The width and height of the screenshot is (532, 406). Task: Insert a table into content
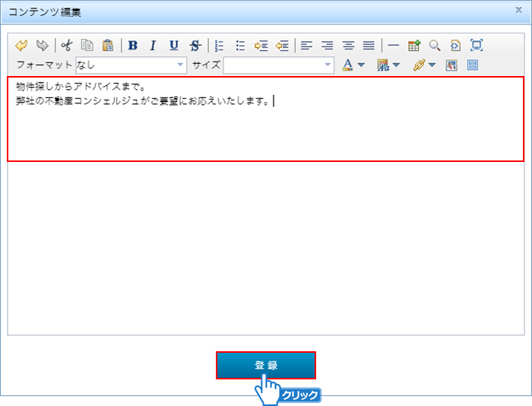[414, 46]
